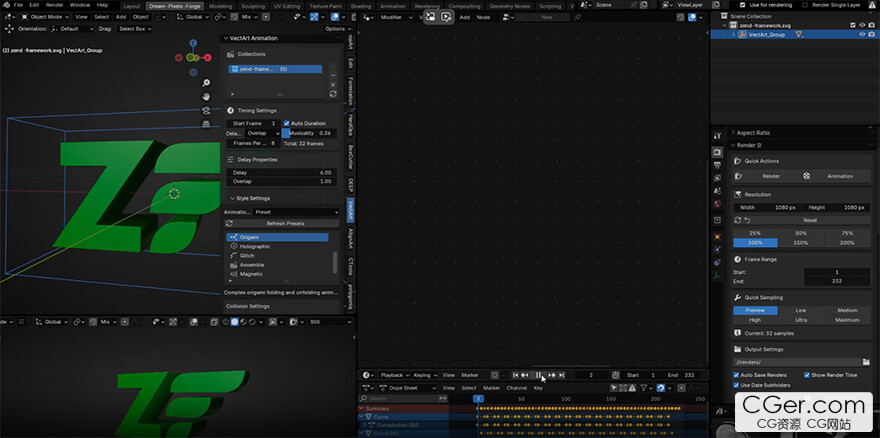Open the Render menu in top bar
Image resolution: width=880 pixels, height=438 pixels.
[54, 5]
